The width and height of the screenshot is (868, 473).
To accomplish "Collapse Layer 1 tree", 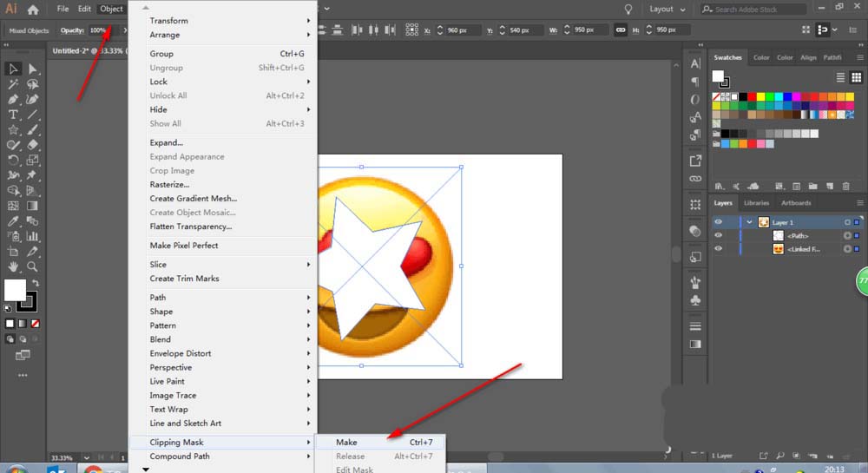I will point(749,222).
